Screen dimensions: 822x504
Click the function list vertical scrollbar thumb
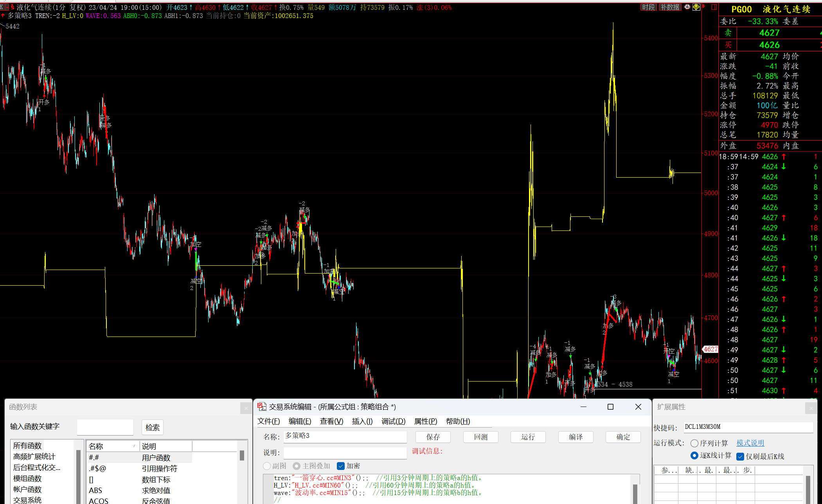point(242,455)
